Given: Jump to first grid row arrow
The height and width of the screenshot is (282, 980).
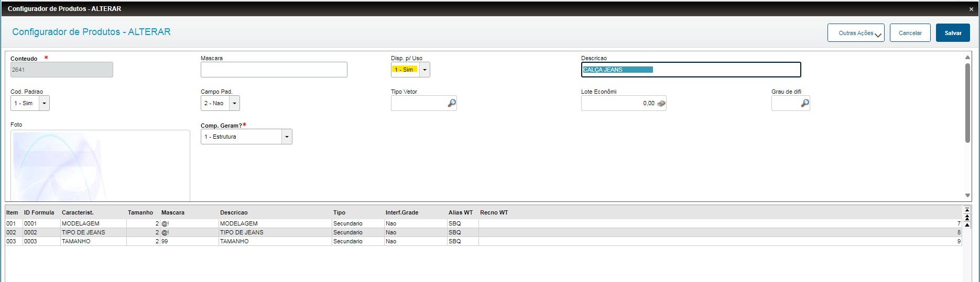Looking at the screenshot, I should (967, 210).
